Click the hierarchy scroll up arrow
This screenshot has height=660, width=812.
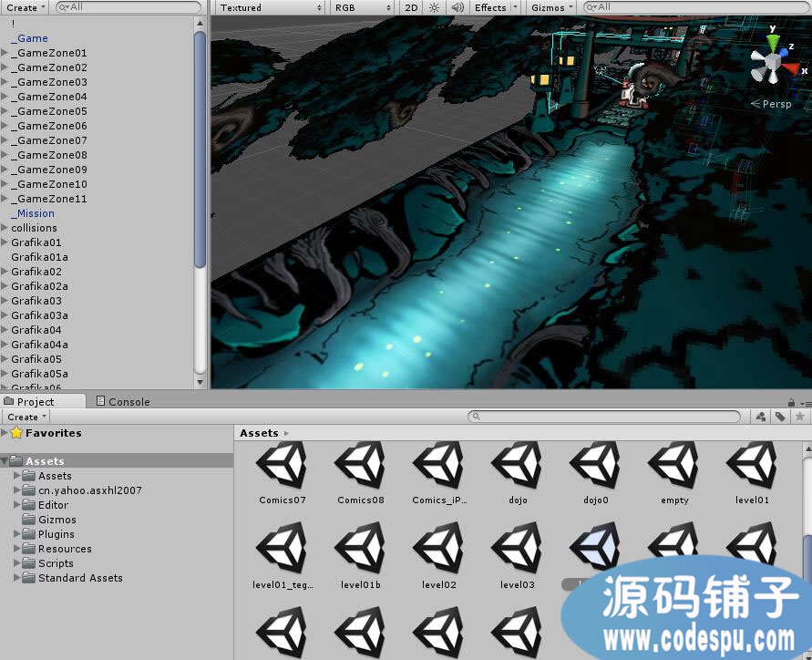[x=200, y=24]
